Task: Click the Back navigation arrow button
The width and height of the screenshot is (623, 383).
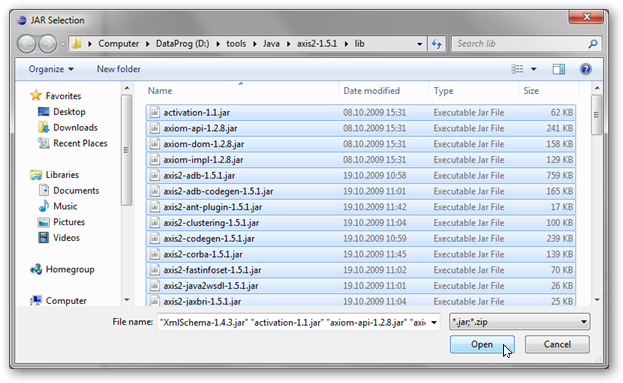Action: [x=27, y=44]
